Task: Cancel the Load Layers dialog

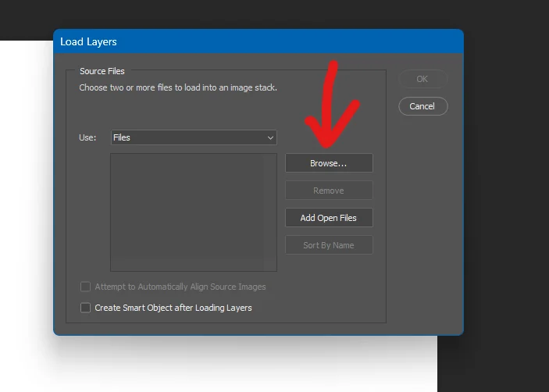Action: pyautogui.click(x=422, y=106)
